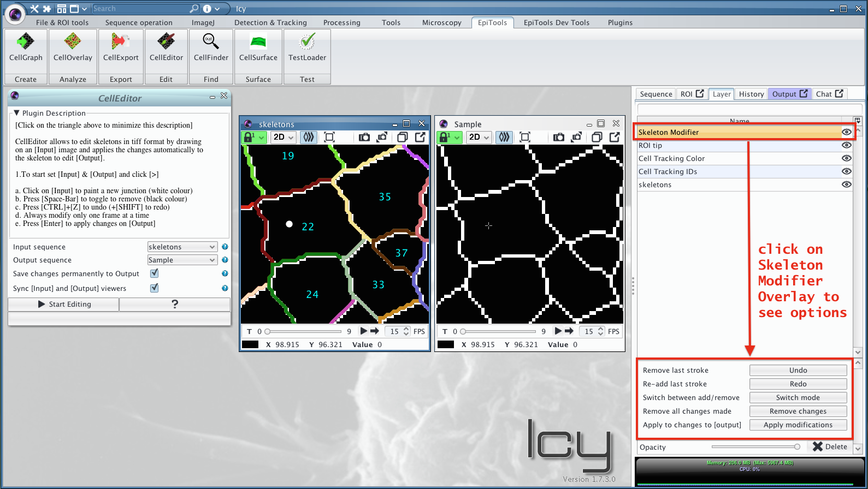Viewport: 868px width, 489px height.
Task: Duplicate the Sample viewer
Action: coord(597,137)
